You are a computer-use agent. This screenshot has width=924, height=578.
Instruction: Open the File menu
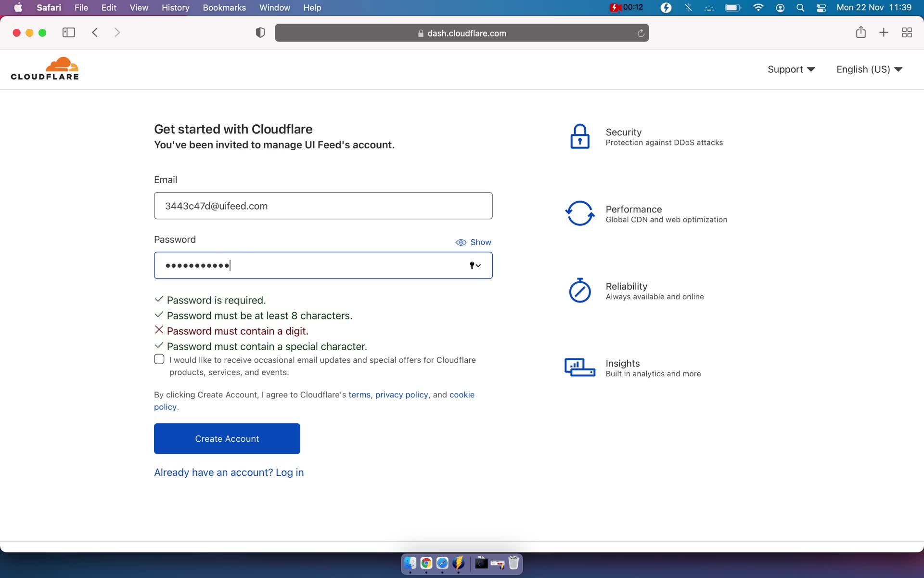click(x=81, y=8)
